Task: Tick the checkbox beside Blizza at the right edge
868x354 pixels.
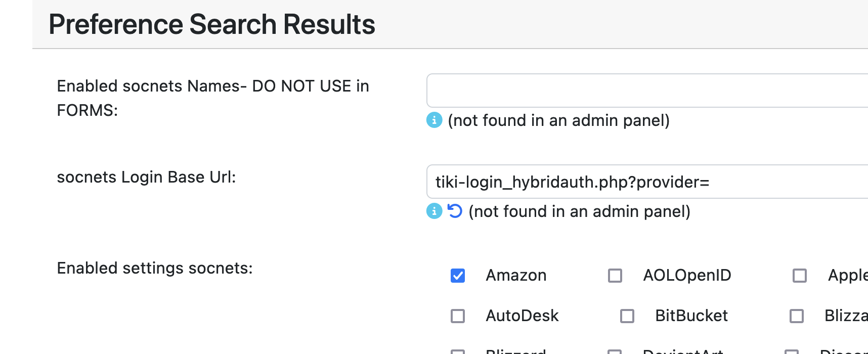Action: tap(797, 316)
